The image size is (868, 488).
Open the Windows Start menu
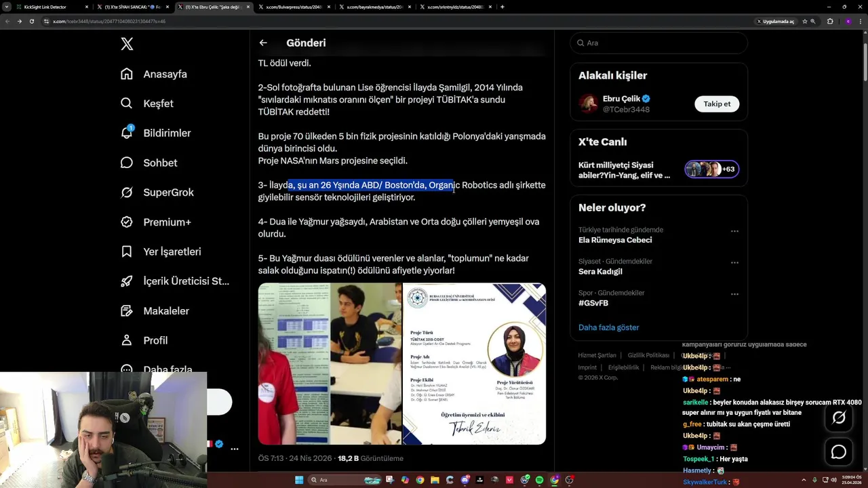[x=299, y=480]
